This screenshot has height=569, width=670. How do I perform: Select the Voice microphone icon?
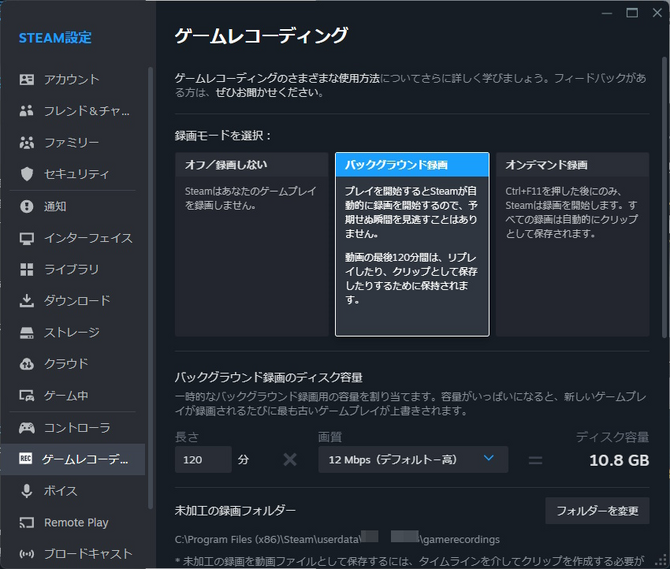point(27,491)
